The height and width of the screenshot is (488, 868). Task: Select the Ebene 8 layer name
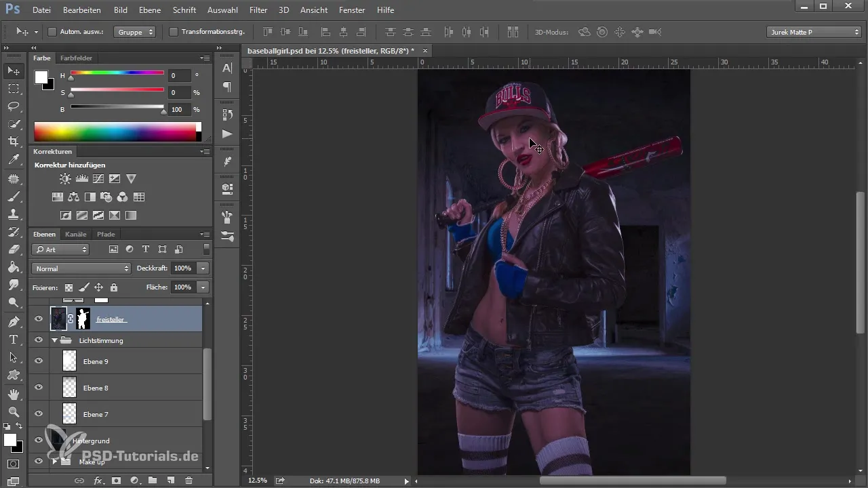coord(96,388)
